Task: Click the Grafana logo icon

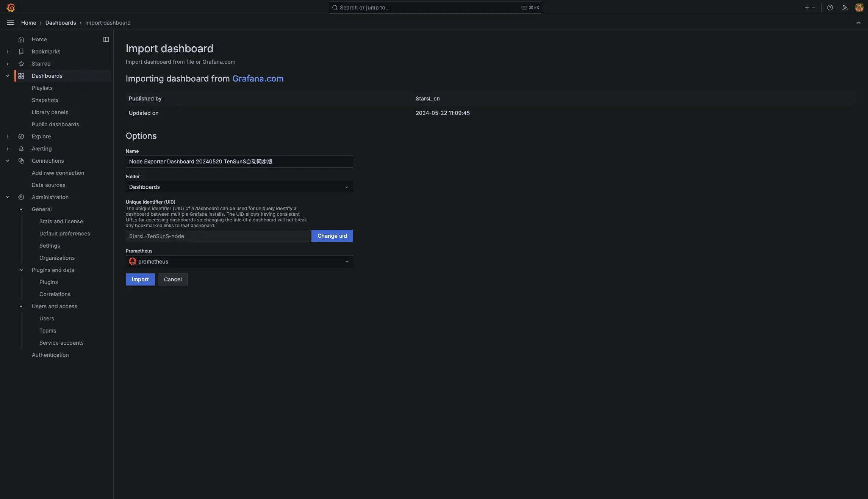Action: point(11,8)
